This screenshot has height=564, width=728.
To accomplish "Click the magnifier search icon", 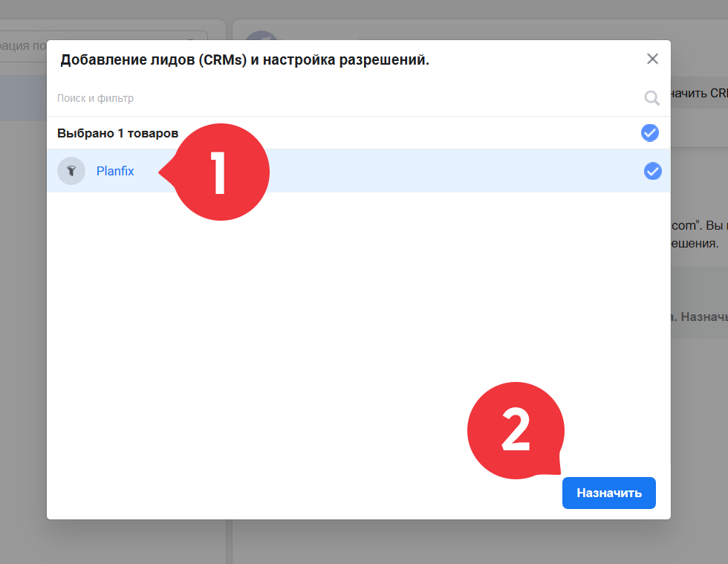I will click(x=652, y=98).
